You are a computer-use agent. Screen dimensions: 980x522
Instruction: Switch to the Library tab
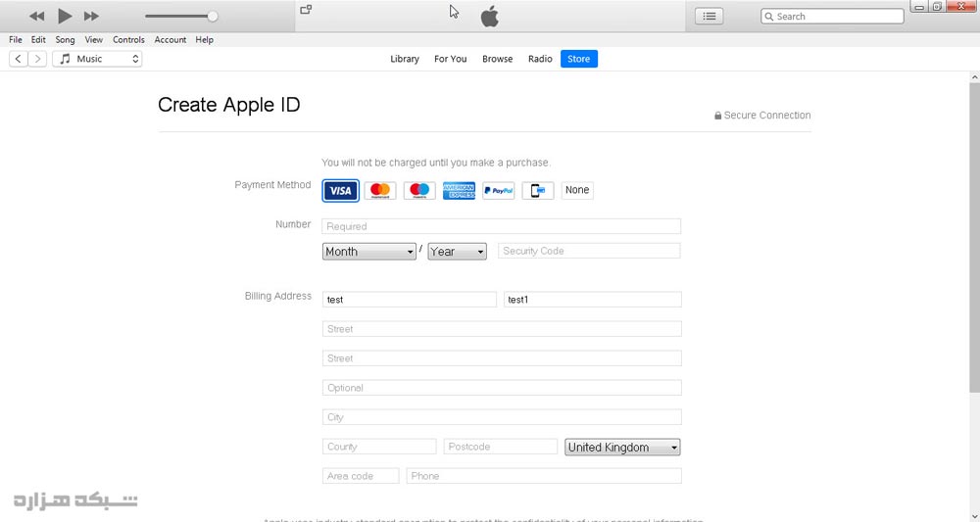[405, 59]
